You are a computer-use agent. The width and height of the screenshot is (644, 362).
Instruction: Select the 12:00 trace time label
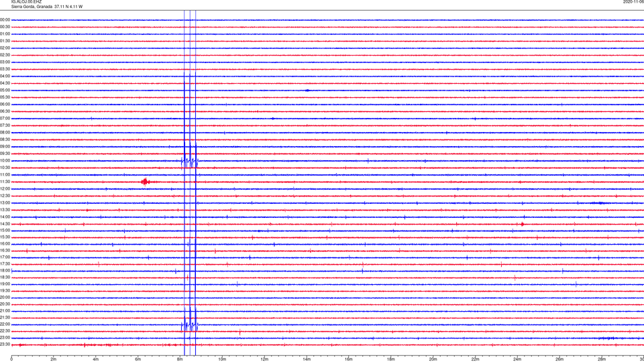pyautogui.click(x=5, y=189)
